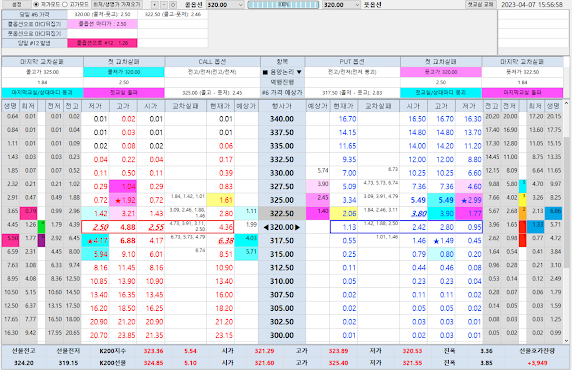This screenshot has height=370, width=572.
Task: Click the 설정 button
Action: [16, 4]
